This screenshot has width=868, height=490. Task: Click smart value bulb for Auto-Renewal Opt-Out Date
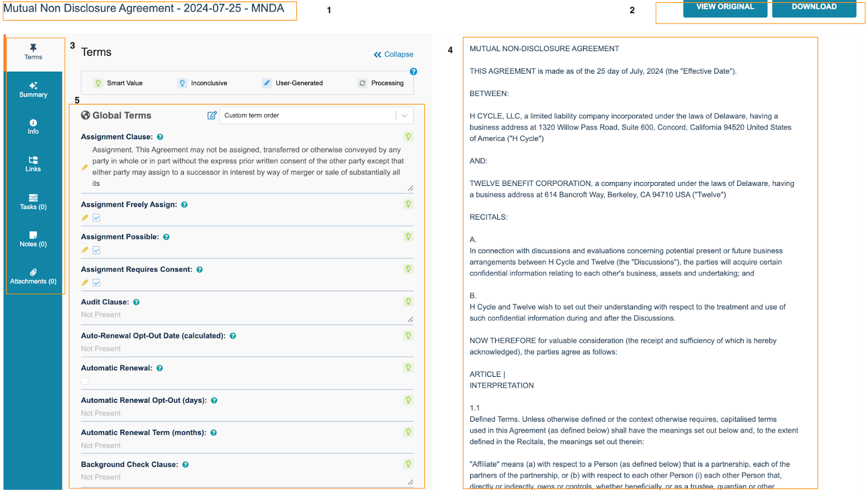(409, 336)
